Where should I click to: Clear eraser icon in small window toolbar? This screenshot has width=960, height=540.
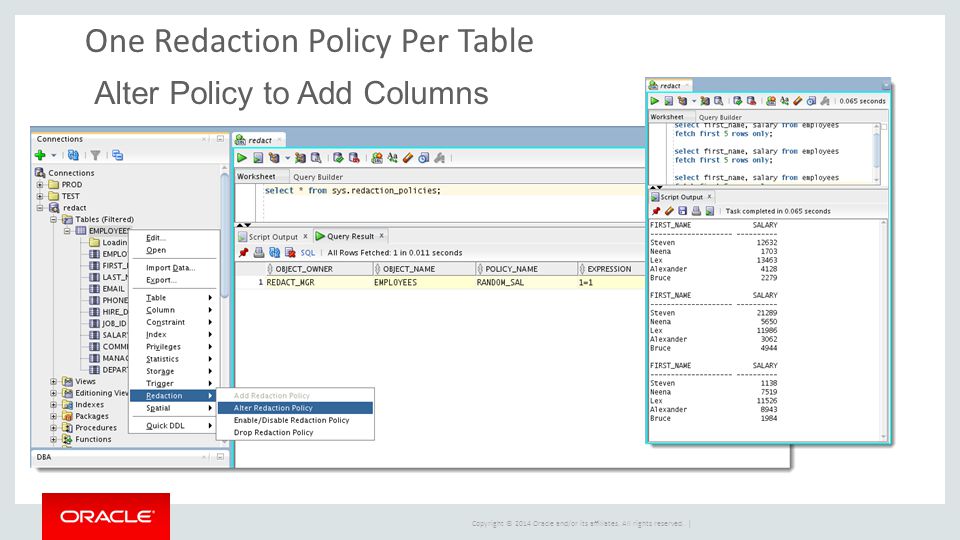click(798, 100)
